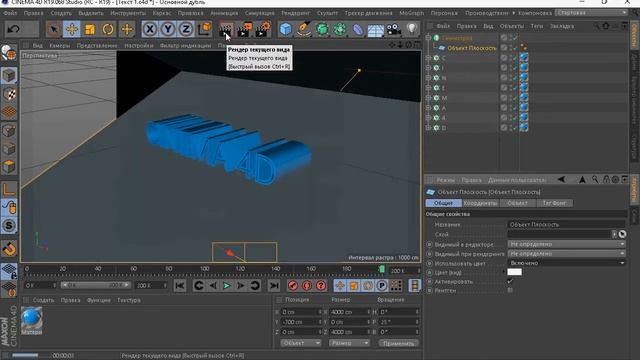Screen dimensions: 640x360
Task: Activate the Move tool
Action: click(72, 29)
